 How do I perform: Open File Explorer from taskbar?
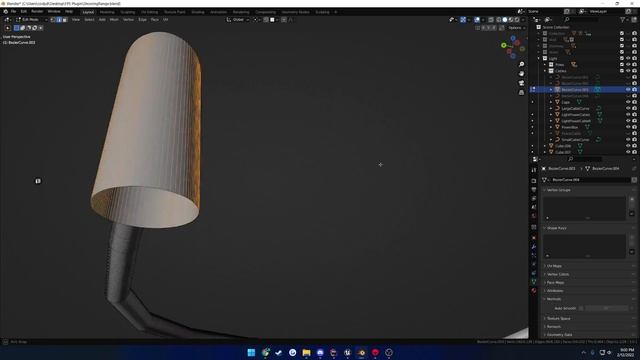[306, 352]
